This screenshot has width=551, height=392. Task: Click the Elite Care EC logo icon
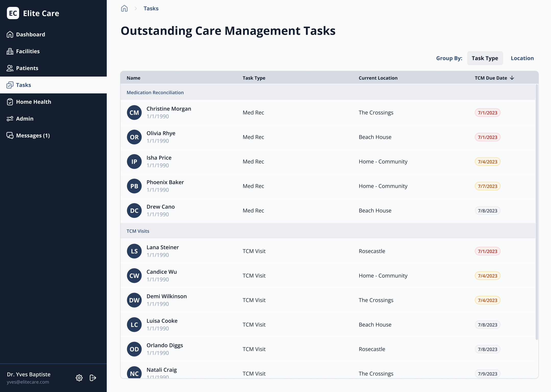13,13
